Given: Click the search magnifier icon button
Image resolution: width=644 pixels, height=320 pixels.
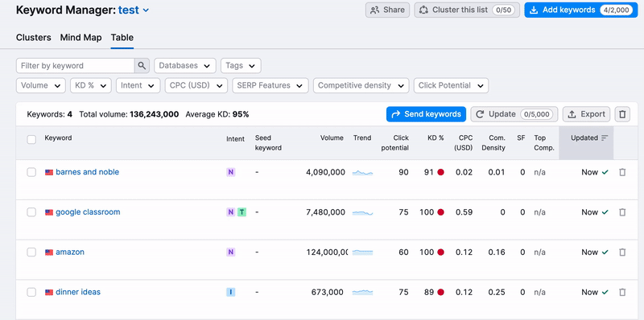Looking at the screenshot, I should [x=142, y=66].
